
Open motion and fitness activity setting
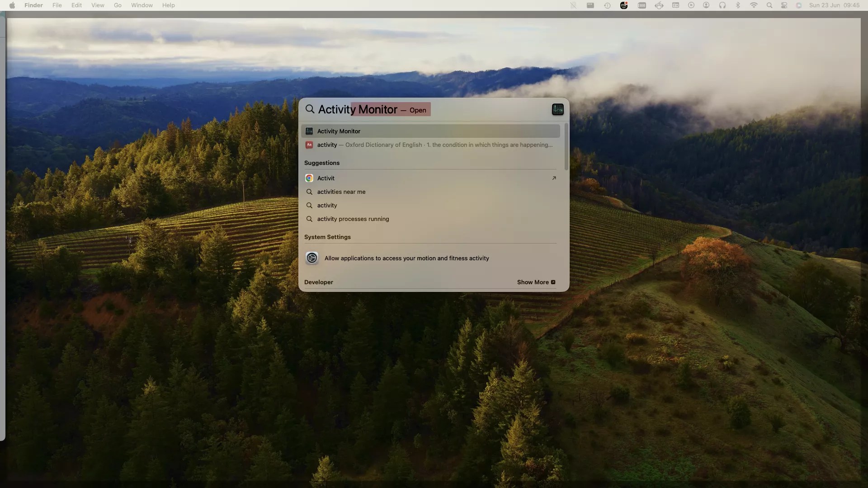(x=406, y=258)
